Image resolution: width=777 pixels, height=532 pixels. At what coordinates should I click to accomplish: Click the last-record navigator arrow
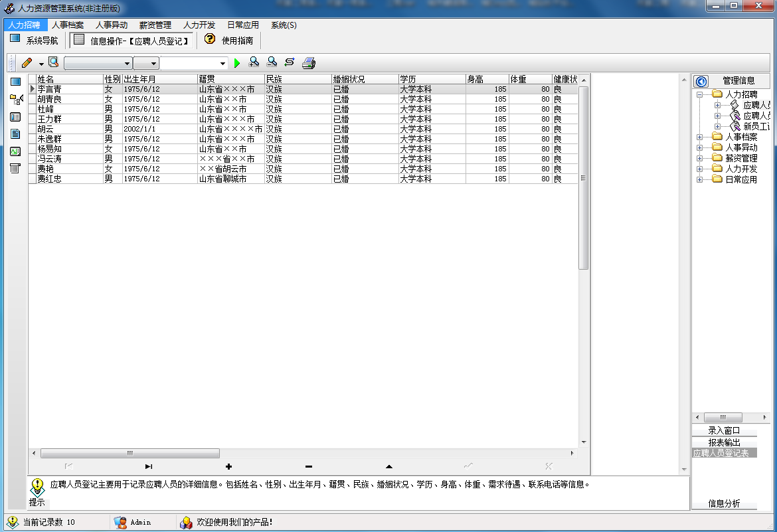[149, 466]
